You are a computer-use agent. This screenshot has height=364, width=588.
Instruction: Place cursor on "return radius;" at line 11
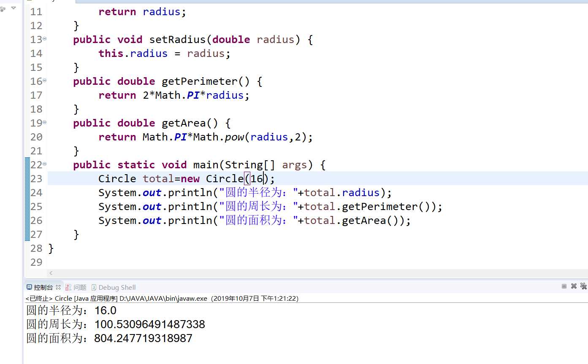click(x=142, y=11)
